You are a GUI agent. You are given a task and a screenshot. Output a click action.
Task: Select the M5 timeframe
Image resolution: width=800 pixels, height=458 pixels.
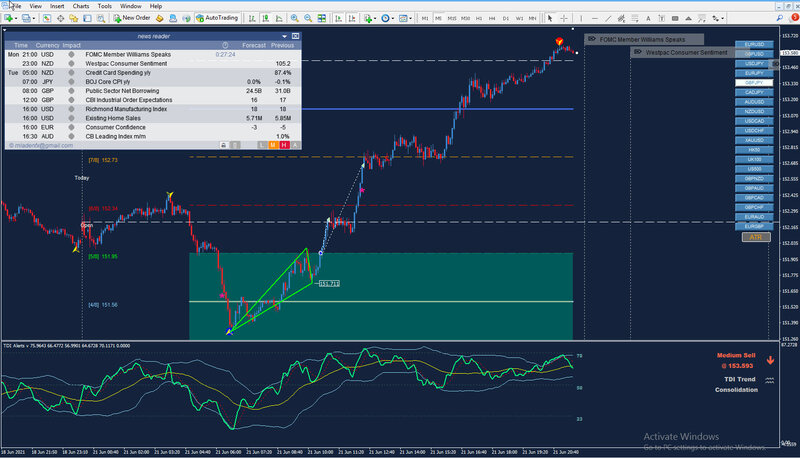pos(438,18)
